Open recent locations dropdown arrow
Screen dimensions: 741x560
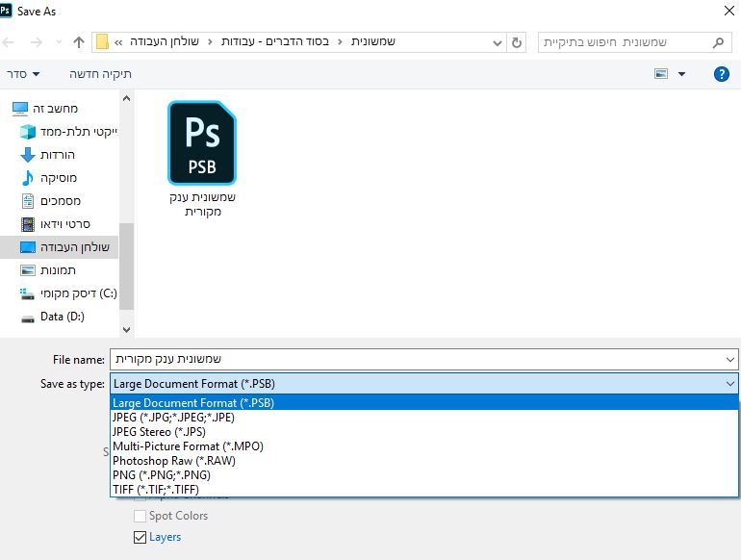click(x=59, y=42)
